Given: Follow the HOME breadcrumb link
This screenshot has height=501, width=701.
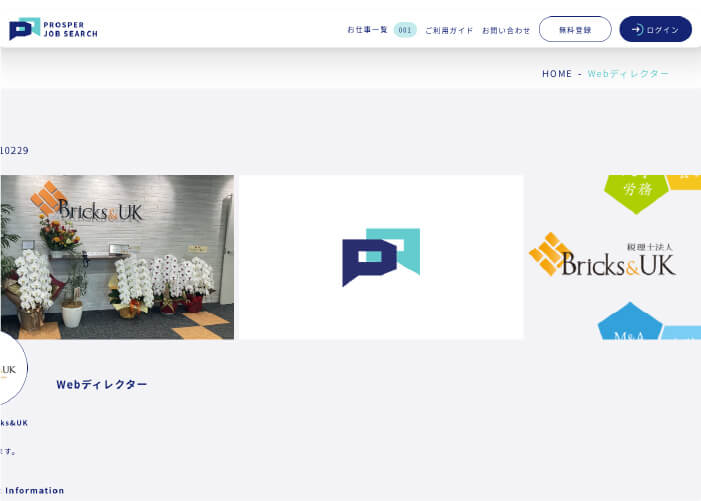Looking at the screenshot, I should pos(557,74).
